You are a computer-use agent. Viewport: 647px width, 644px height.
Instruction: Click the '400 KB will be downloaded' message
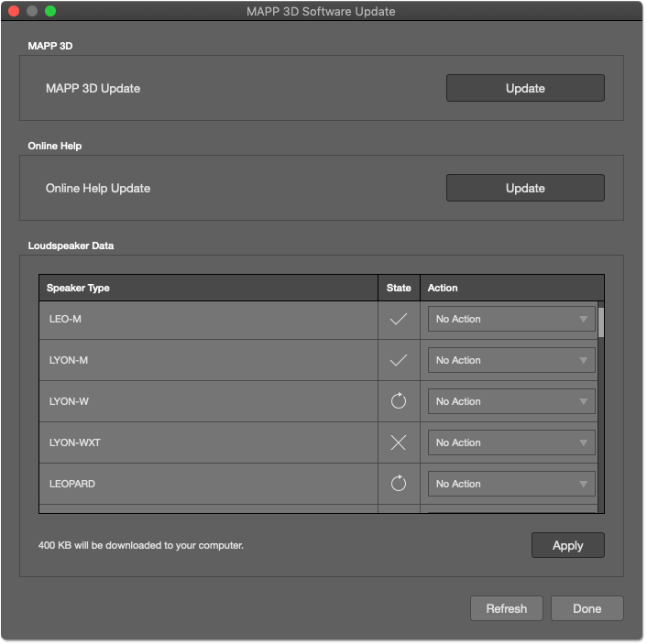[141, 545]
